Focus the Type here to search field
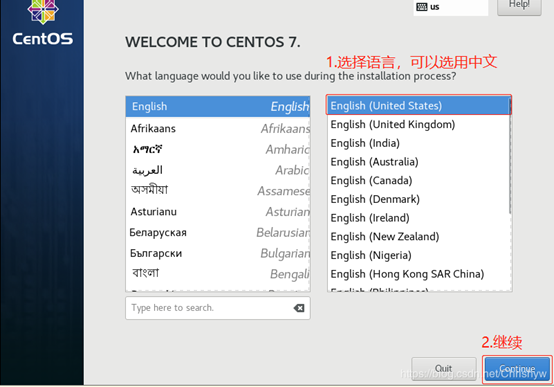The image size is (554, 387). pos(218,308)
